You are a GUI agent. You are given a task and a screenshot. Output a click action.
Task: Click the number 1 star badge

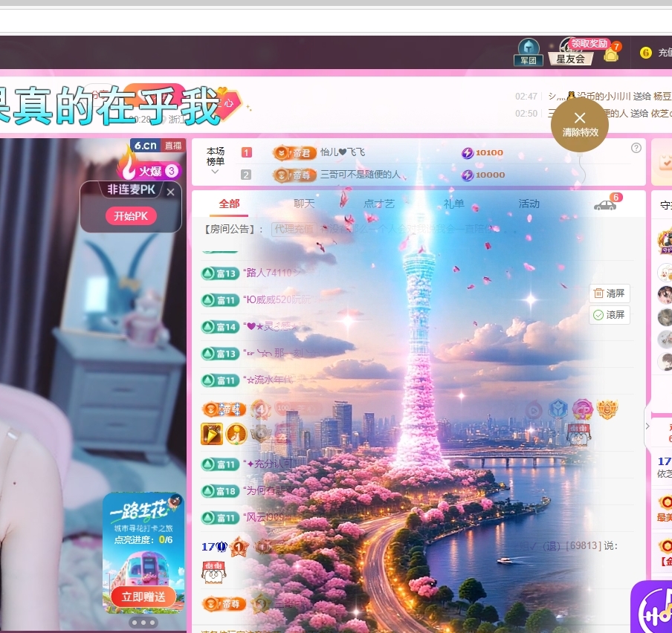[x=239, y=547]
